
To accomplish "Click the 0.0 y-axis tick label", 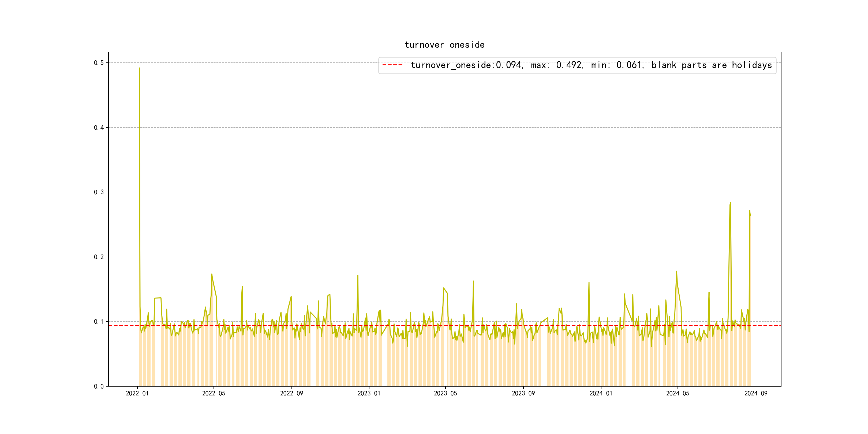I will click(99, 387).
